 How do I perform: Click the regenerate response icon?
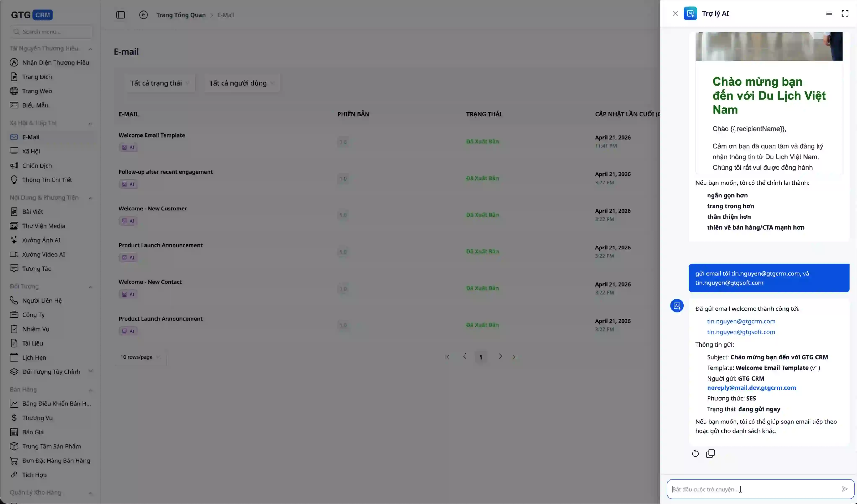695,454
